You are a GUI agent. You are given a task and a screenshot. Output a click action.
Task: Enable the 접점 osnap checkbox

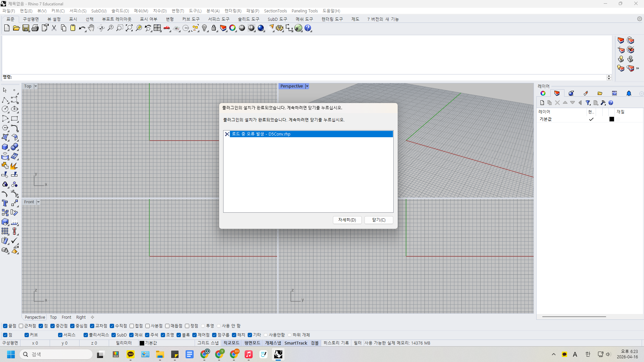pyautogui.click(x=132, y=326)
